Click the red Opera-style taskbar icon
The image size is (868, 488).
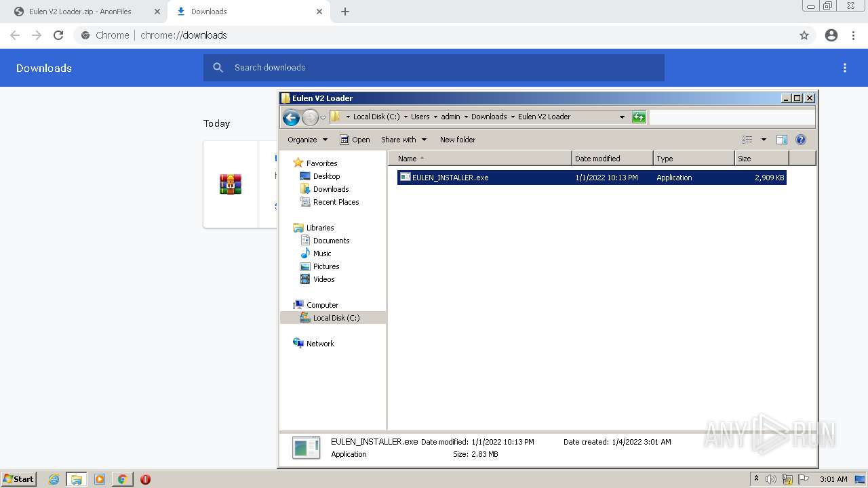[x=145, y=479]
